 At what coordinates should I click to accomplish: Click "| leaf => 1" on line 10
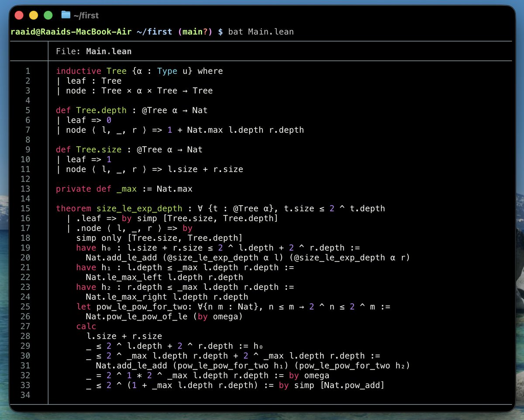pyautogui.click(x=83, y=159)
